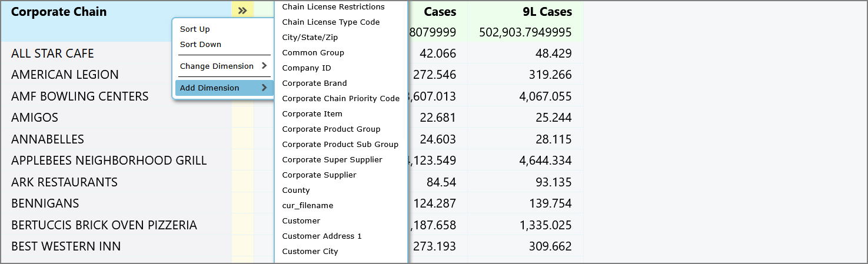Choose Sort Up in context menu
Image resolution: width=868 pixels, height=264 pixels.
[x=195, y=29]
